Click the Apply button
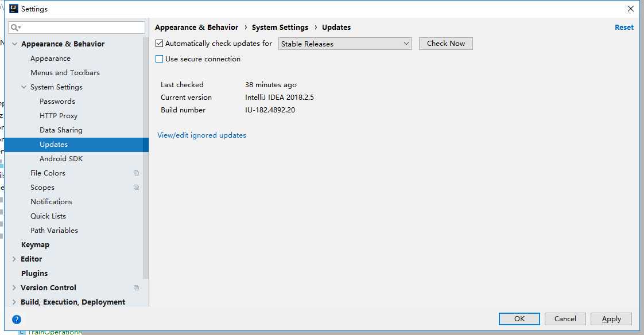644x335 pixels. tap(611, 319)
